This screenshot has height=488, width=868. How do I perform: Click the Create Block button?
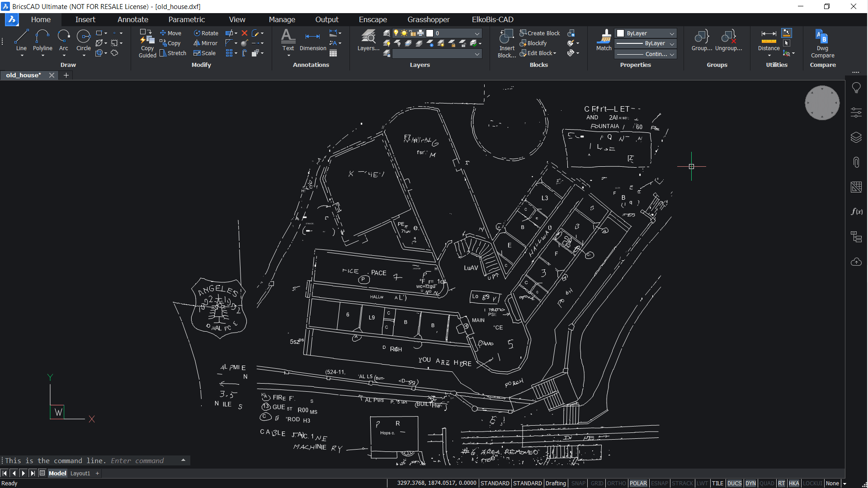click(x=540, y=33)
